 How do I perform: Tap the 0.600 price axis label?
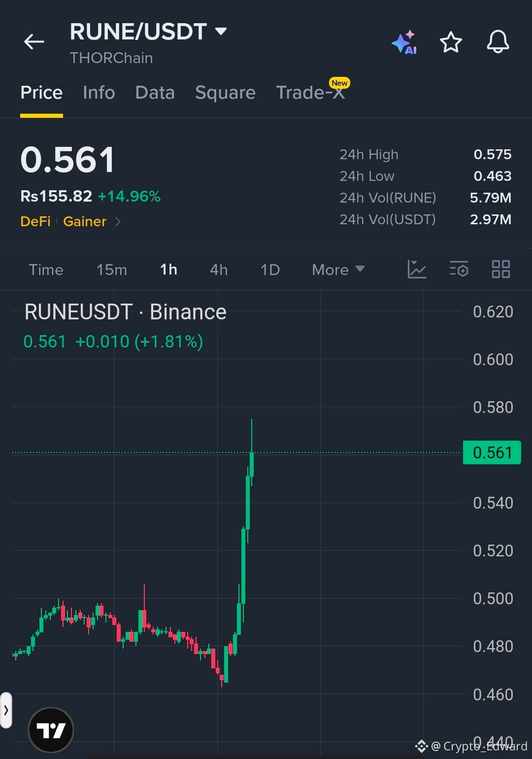(493, 359)
